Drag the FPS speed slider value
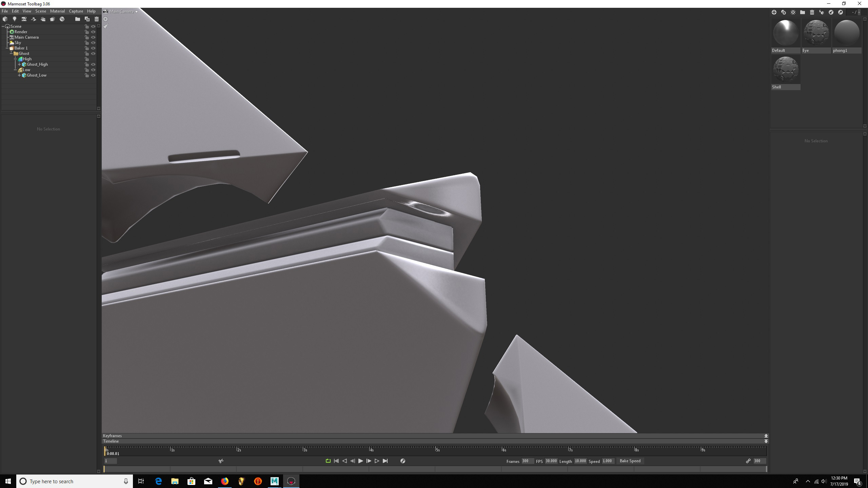Image resolution: width=868 pixels, height=488 pixels. (550, 461)
